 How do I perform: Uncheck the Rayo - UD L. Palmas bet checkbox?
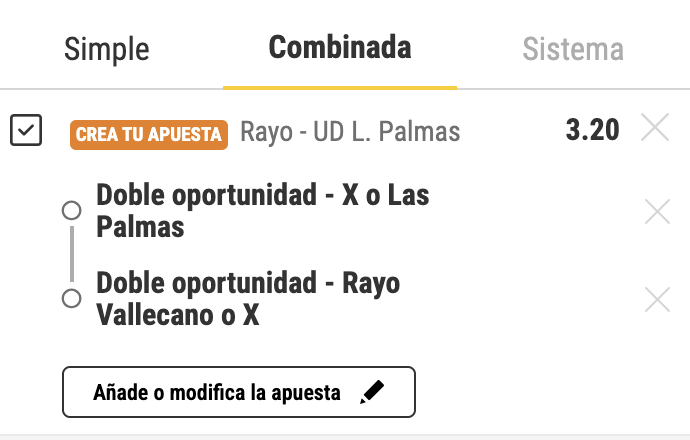tap(26, 130)
